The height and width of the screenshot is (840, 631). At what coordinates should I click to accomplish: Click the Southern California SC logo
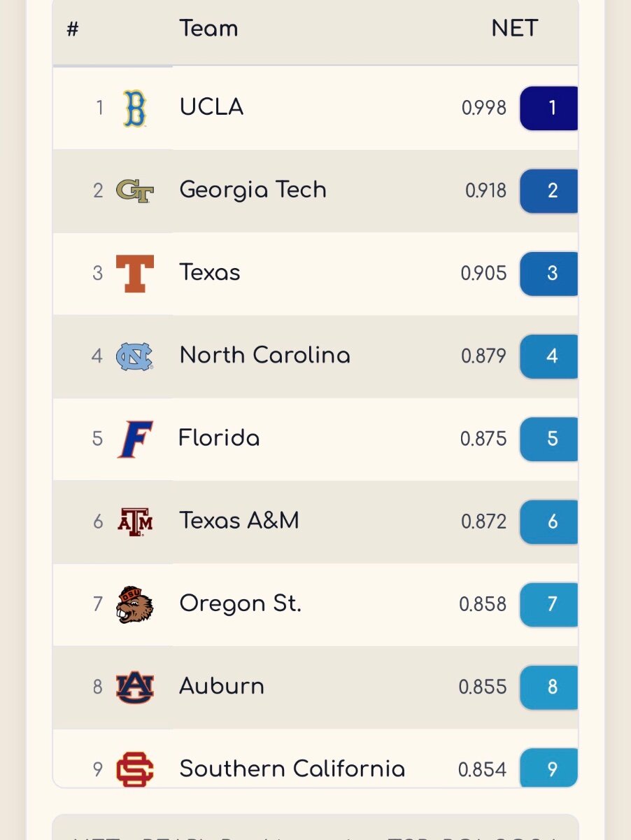coord(134,769)
